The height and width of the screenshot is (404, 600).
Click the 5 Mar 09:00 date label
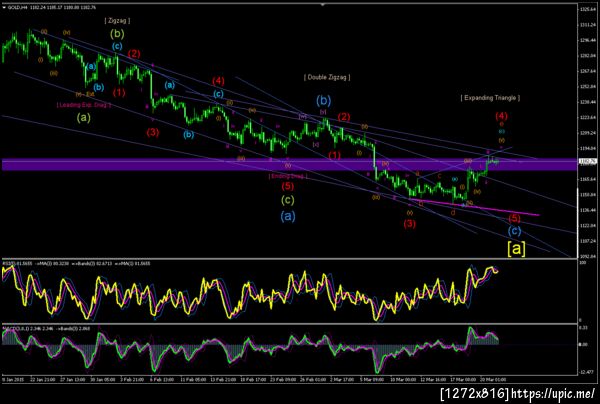tap(371, 380)
